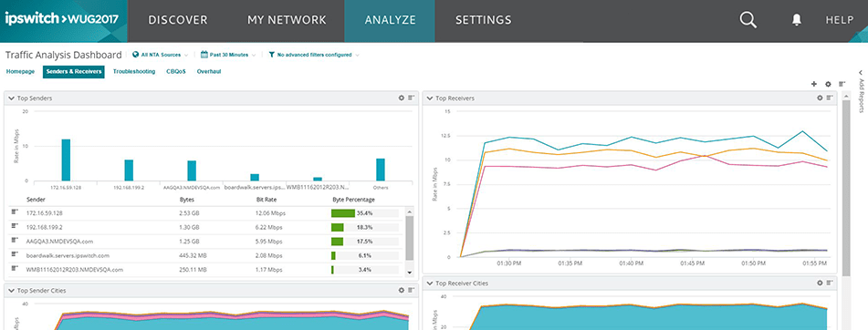Click the senders table scroll down arrow
Screen dimensions: 868x330
(410, 273)
